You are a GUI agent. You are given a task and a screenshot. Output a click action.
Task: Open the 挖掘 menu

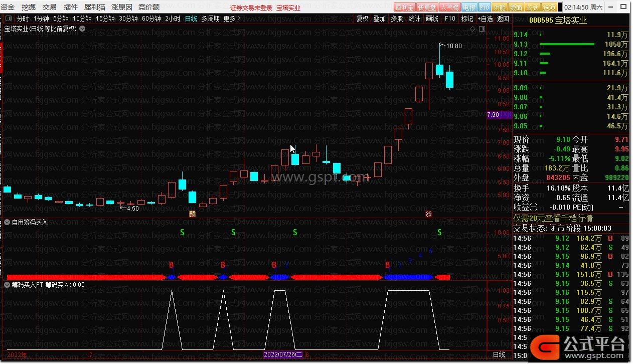tap(29, 7)
